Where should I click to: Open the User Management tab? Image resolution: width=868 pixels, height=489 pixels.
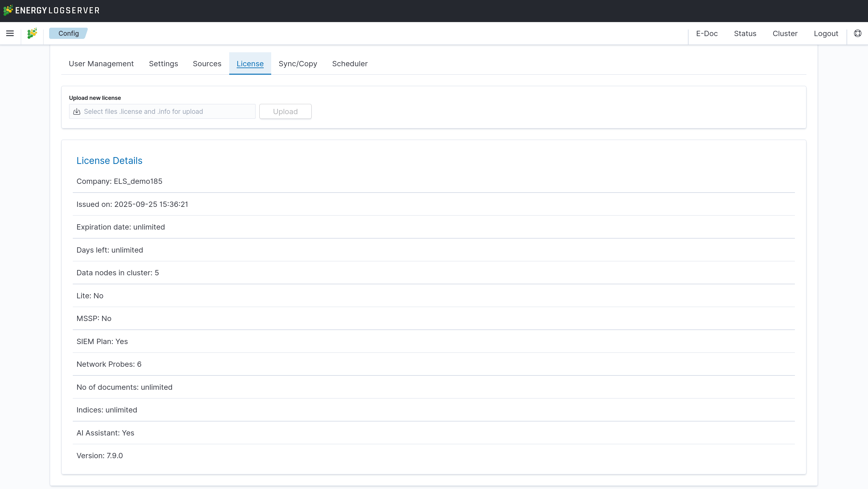click(101, 64)
